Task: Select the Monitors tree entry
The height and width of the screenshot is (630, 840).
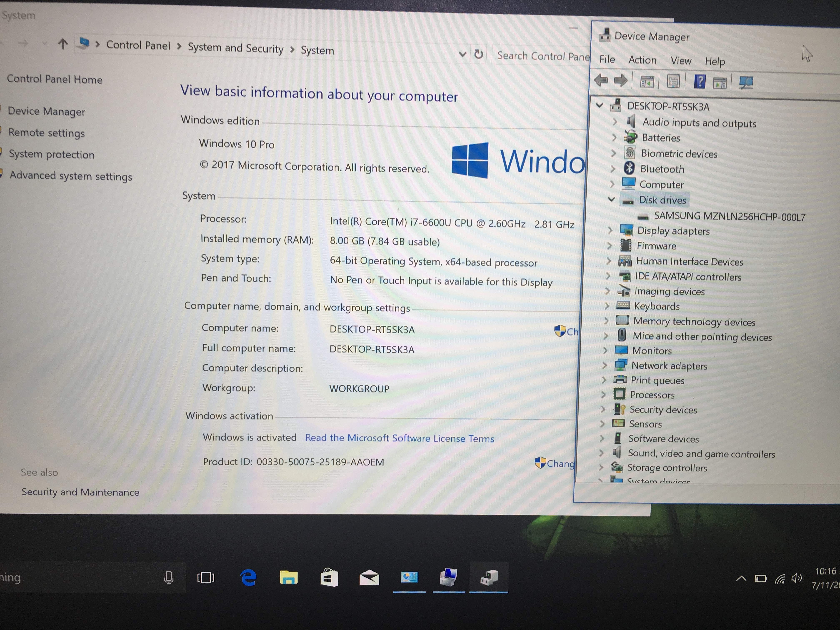Action: 652,350
